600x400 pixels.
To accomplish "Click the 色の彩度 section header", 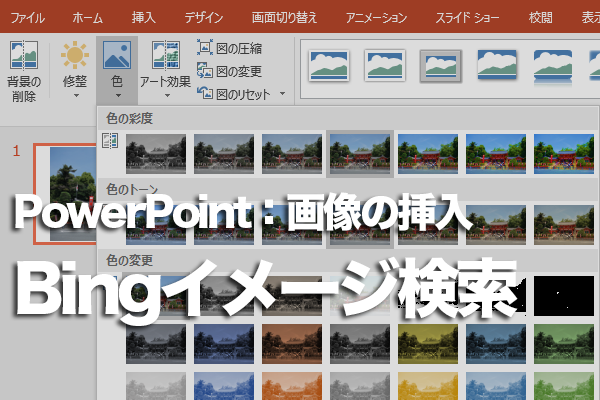I will point(129,119).
